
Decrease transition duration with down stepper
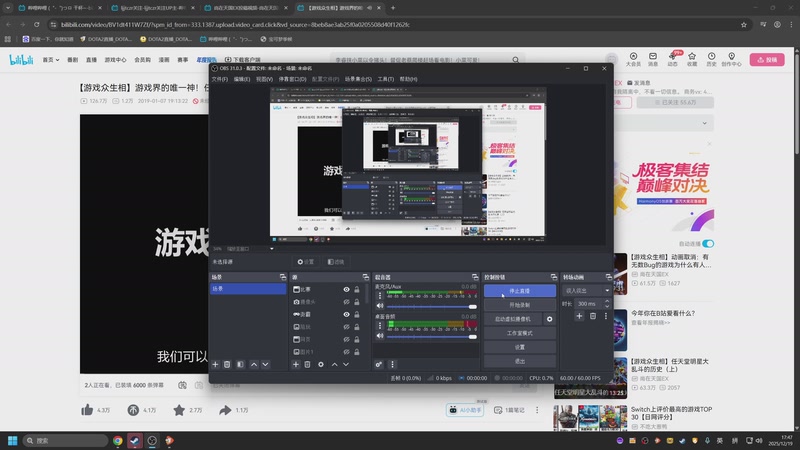[x=607, y=306]
